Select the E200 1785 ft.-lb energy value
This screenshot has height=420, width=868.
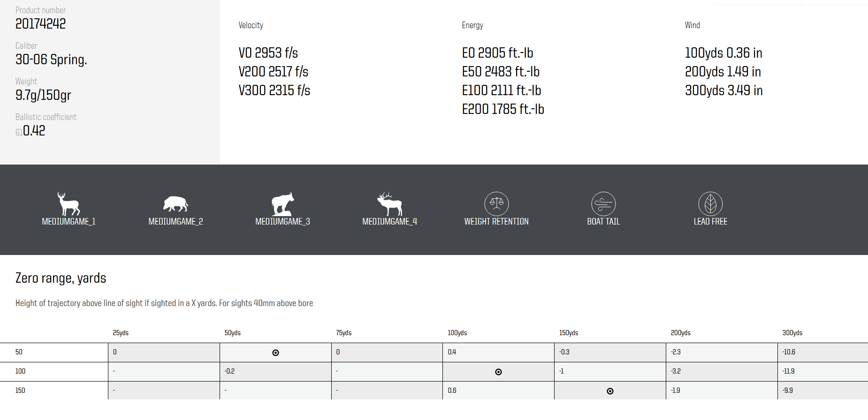coord(503,109)
